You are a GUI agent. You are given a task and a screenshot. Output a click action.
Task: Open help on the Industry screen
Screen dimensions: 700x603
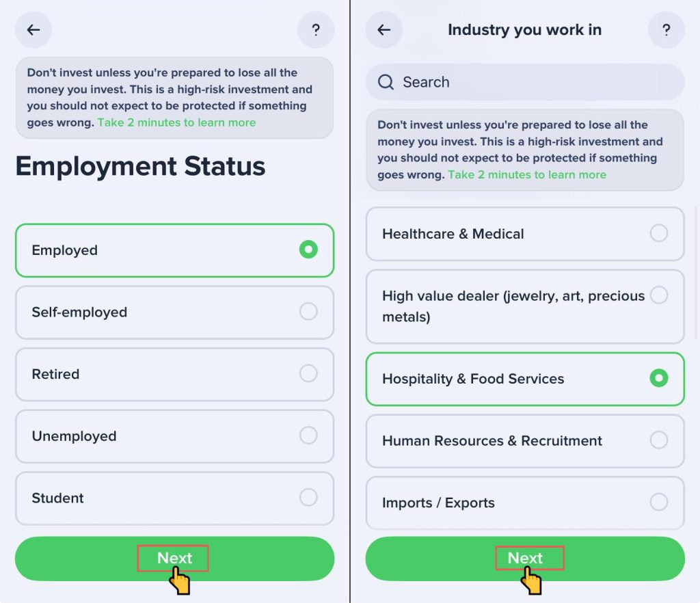(666, 30)
